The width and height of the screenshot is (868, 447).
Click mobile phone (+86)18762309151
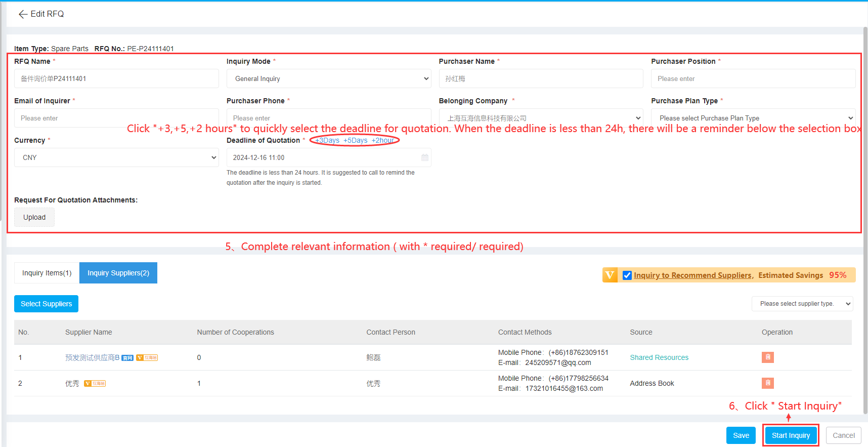coord(579,352)
